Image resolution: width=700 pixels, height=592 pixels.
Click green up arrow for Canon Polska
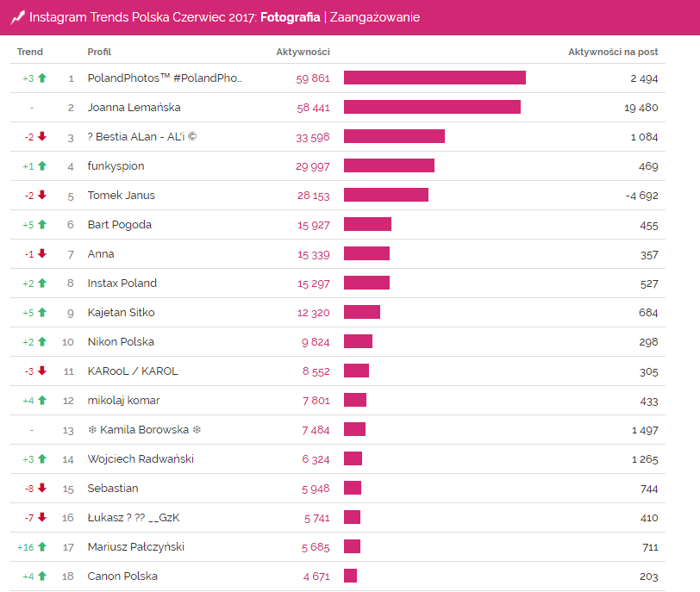[x=41, y=576]
